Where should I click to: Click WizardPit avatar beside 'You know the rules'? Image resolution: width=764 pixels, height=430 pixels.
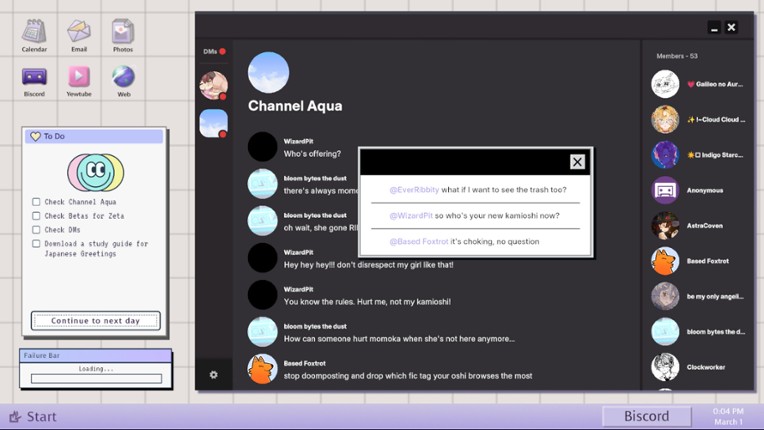[263, 295]
